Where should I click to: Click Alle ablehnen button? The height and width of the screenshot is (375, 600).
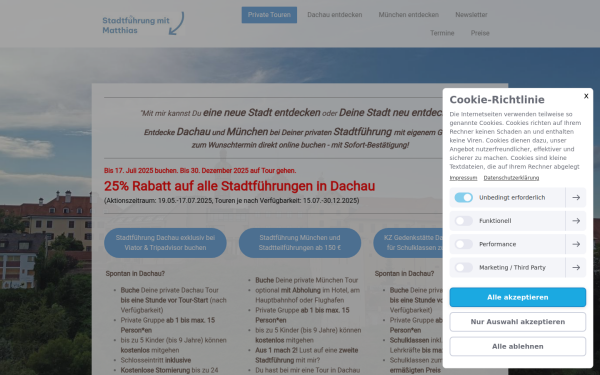517,346
